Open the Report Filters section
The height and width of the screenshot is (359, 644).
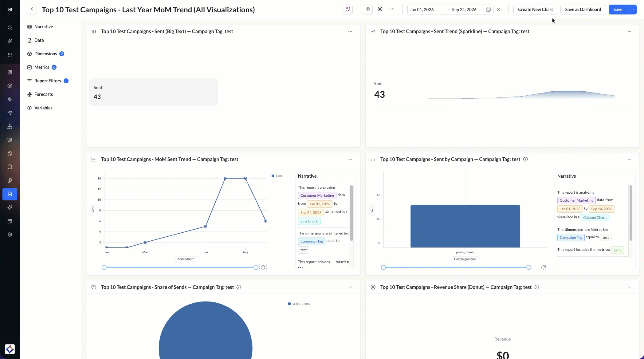(x=48, y=81)
